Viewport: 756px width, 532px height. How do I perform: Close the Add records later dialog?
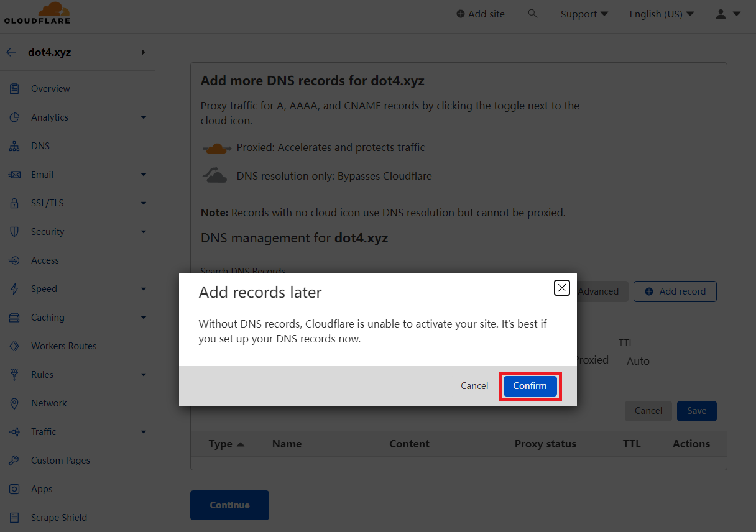[562, 288]
